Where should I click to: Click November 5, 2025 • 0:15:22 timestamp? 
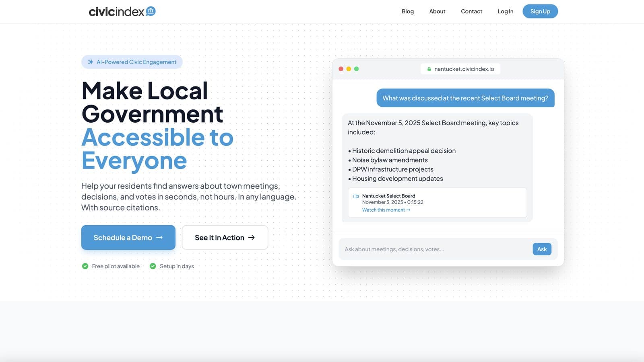pos(392,202)
